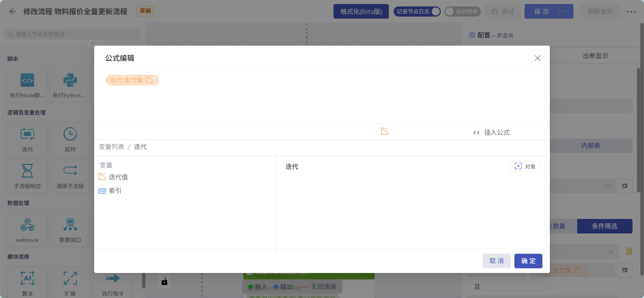The height and width of the screenshot is (298, 644).
Task: Click the 草稿 draft status tag
Action: pos(145,11)
